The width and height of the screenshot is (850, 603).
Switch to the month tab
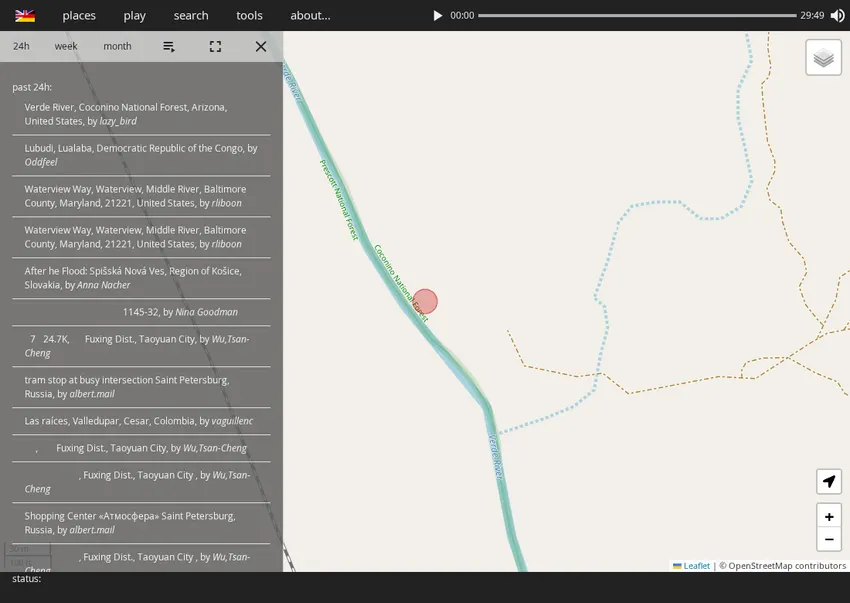click(x=117, y=47)
